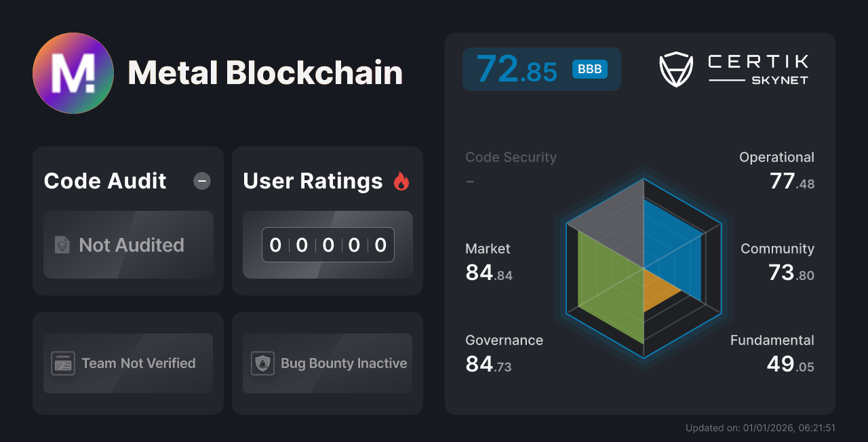Click the padlock shield icon in Bug Bounty Inactive
868x442 pixels.
pos(263,363)
